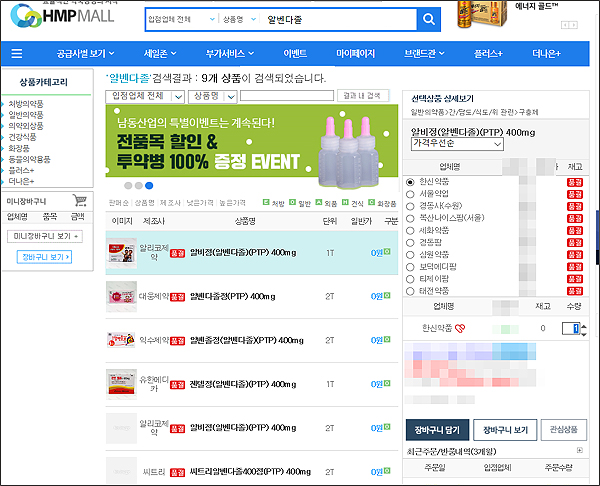The height and width of the screenshot is (486, 600).
Task: Click third blue carousel dot on banner
Action: coord(149,186)
